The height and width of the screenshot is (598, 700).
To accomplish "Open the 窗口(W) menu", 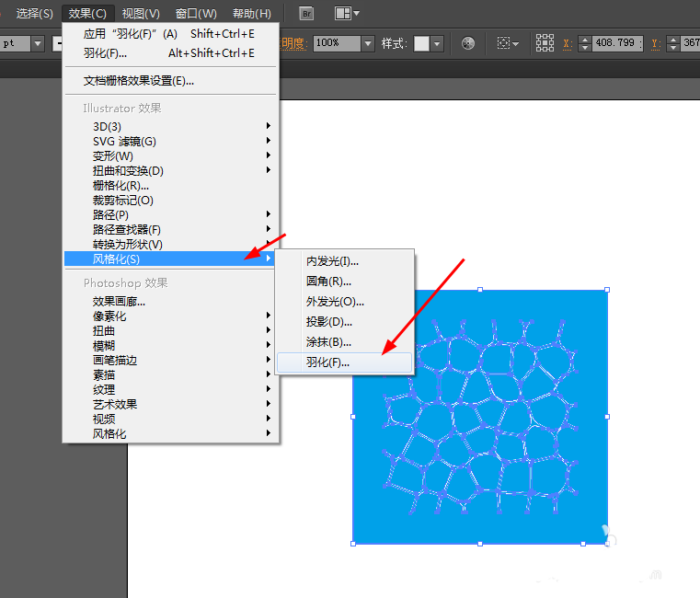I will 196,13.
